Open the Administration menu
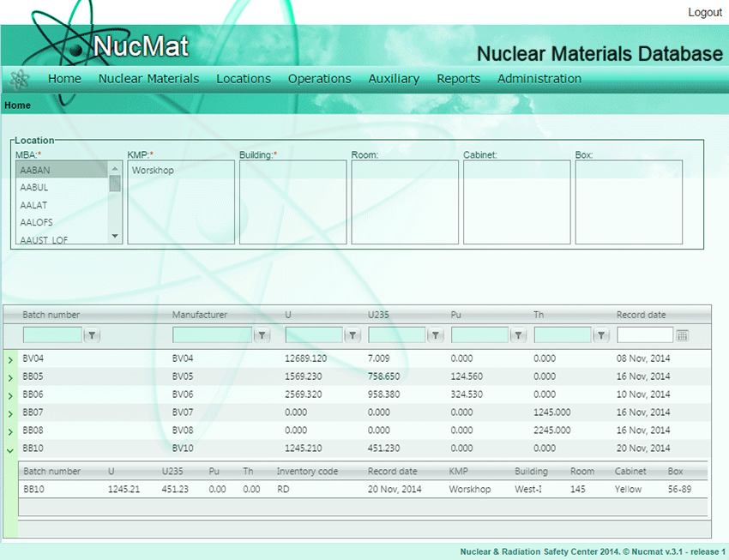Screen dimensions: 729x560 click(x=539, y=79)
